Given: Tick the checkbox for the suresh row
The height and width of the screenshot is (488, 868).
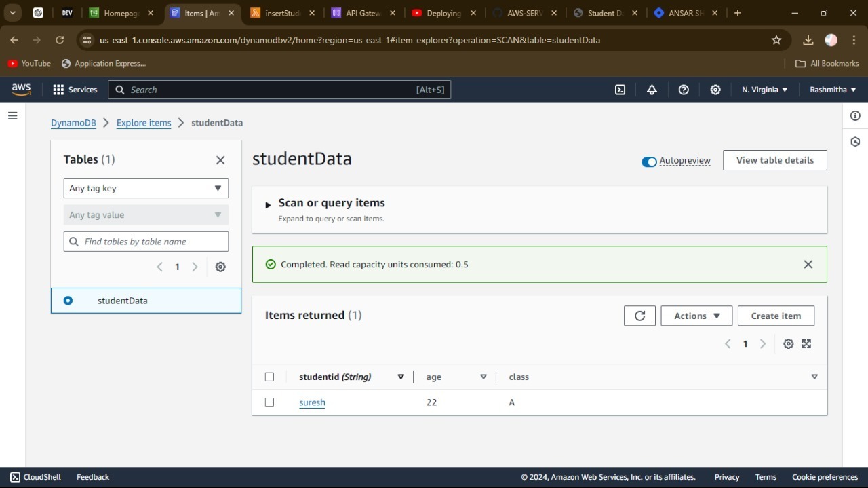Looking at the screenshot, I should pos(269,402).
